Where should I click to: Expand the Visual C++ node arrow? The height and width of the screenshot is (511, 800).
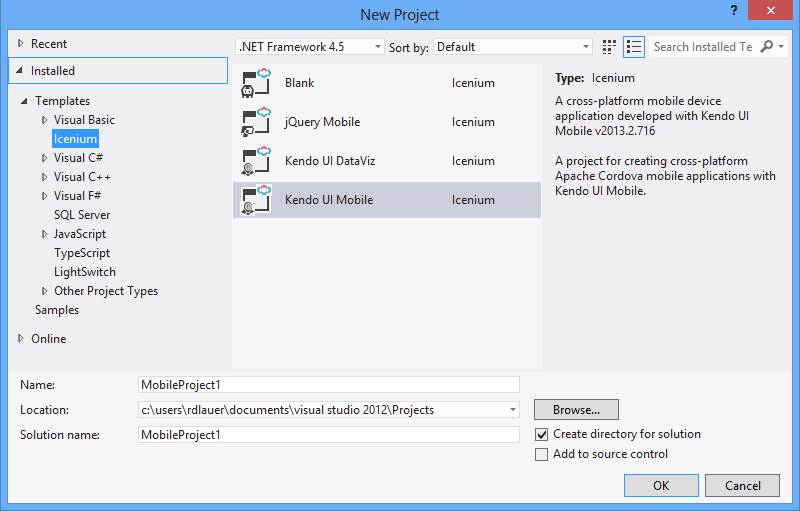(x=44, y=177)
